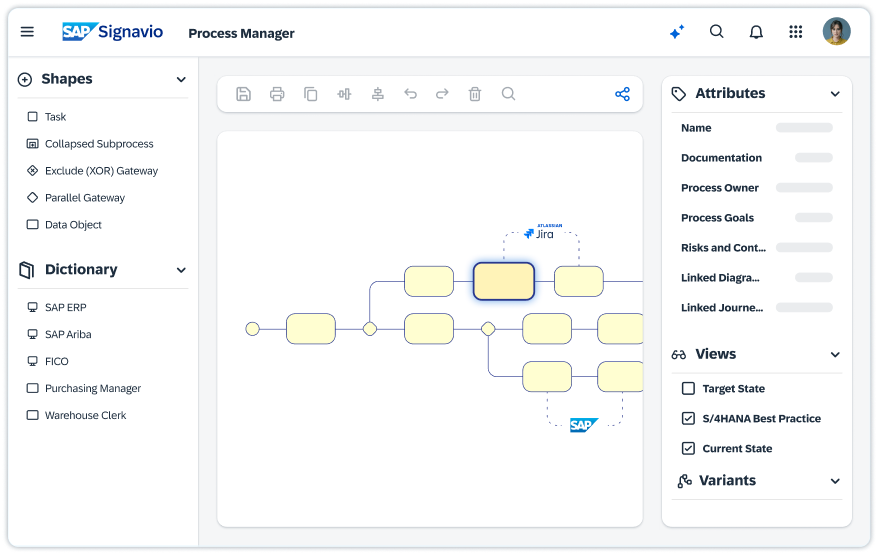The height and width of the screenshot is (553, 877).
Task: Collapse the Dictionary section chevron
Action: [181, 270]
